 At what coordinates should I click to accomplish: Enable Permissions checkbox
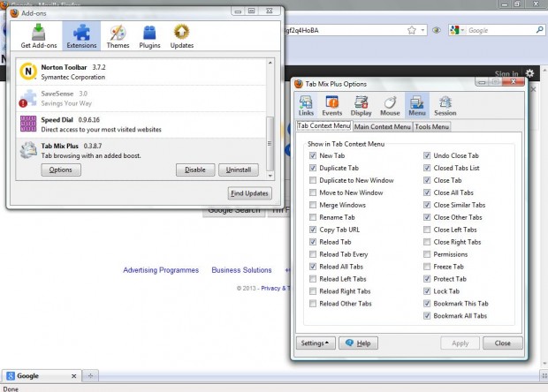[x=427, y=254]
